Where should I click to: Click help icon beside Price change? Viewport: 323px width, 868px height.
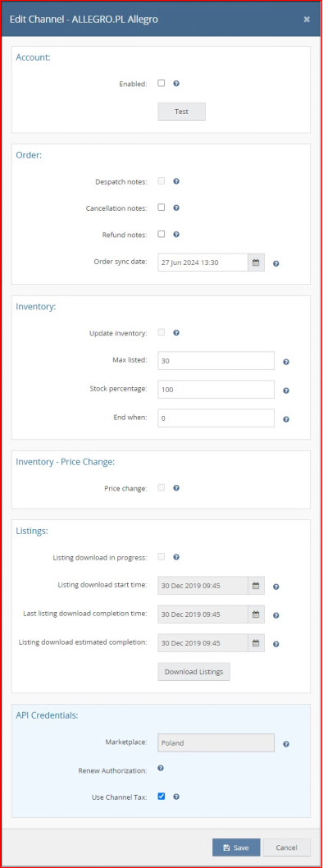click(x=176, y=488)
